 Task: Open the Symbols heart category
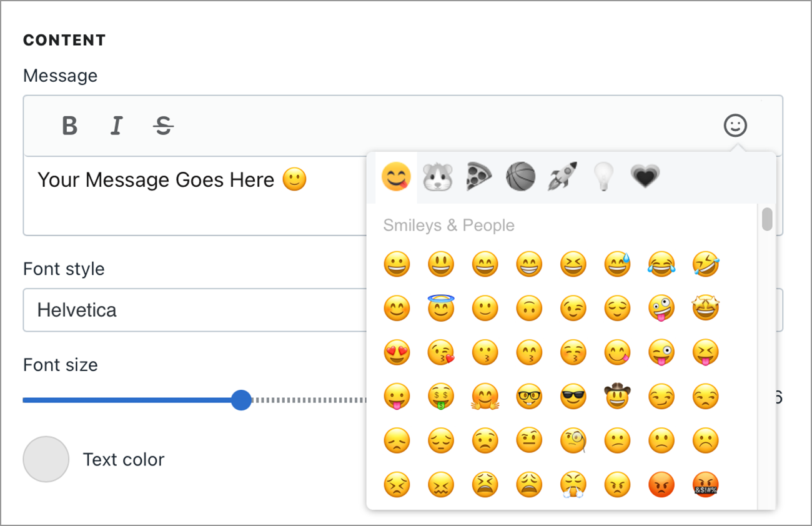point(645,176)
